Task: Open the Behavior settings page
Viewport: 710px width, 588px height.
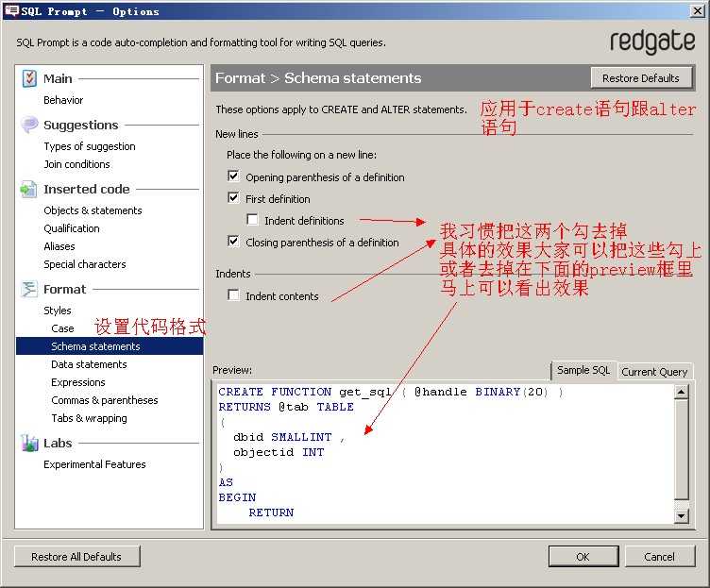Action: tap(63, 100)
